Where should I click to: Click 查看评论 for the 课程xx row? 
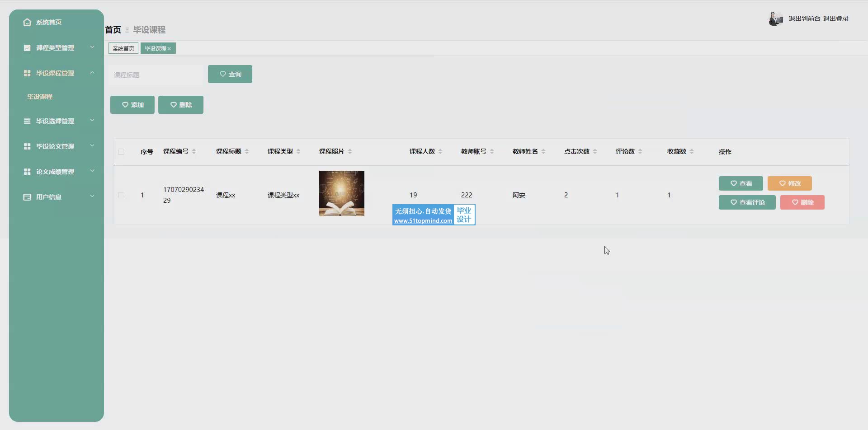point(747,202)
